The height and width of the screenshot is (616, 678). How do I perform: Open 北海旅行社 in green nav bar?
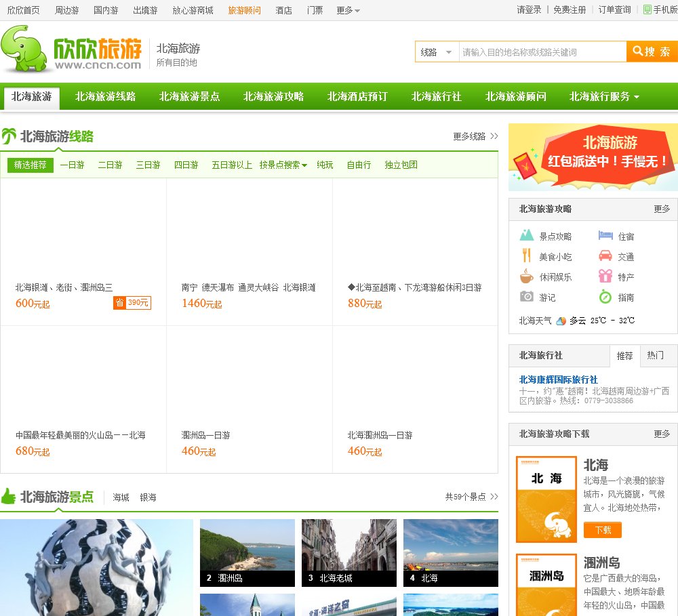click(x=436, y=96)
